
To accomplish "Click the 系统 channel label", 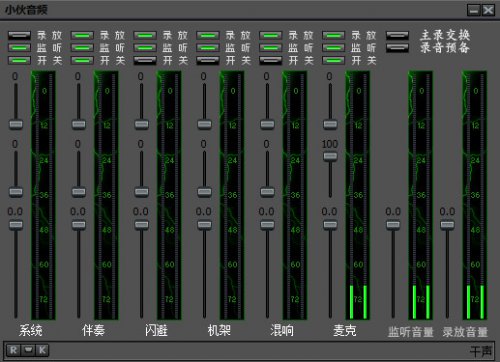I will pyautogui.click(x=30, y=330).
